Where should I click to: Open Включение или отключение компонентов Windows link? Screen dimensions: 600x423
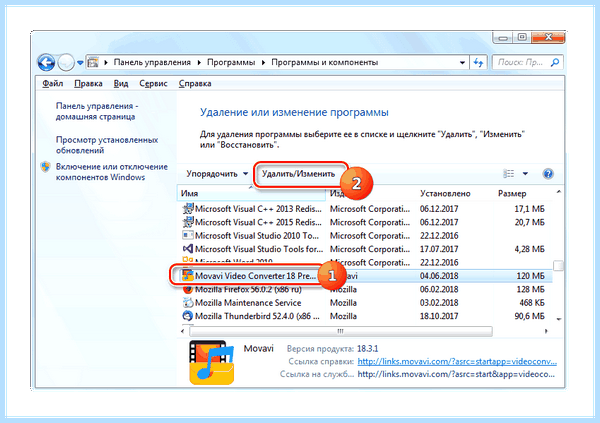coord(112,172)
